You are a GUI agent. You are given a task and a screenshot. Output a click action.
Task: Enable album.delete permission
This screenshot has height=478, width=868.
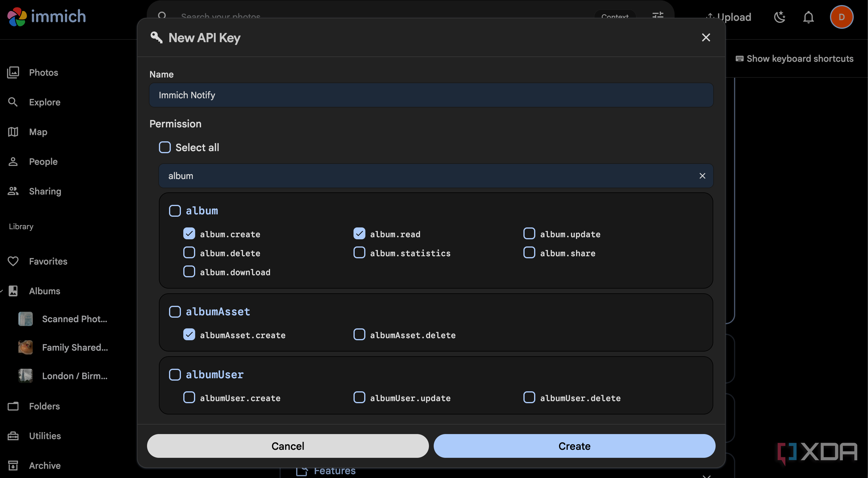(x=189, y=252)
